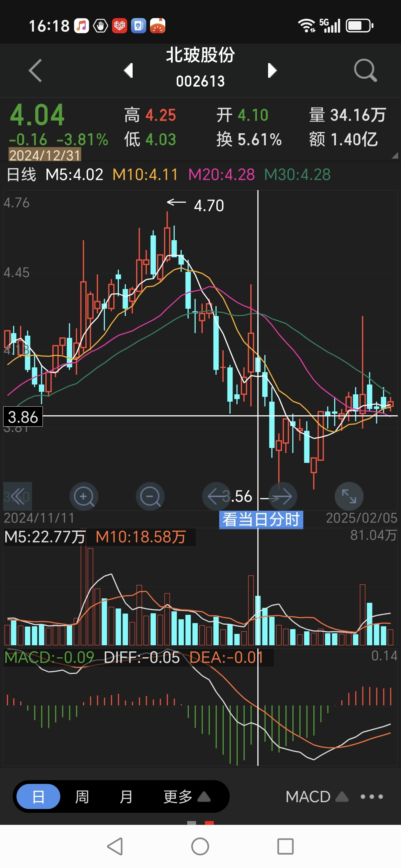Expand the 更多 period options
This screenshot has width=401, height=868.
point(187,797)
